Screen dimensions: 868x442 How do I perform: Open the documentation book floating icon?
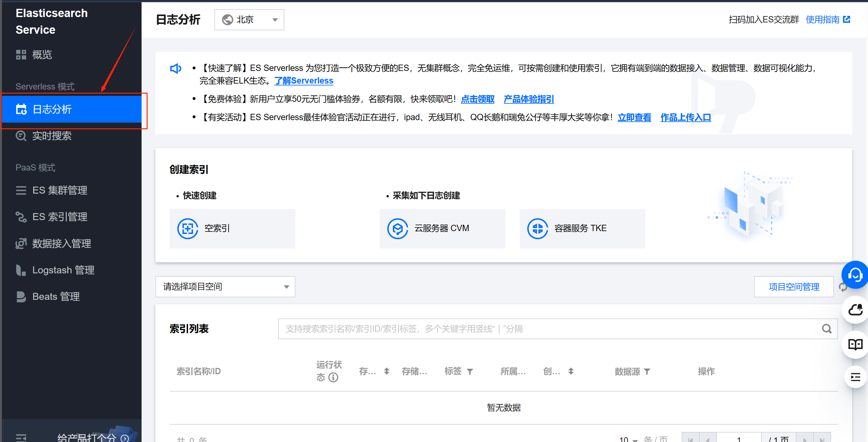point(855,344)
